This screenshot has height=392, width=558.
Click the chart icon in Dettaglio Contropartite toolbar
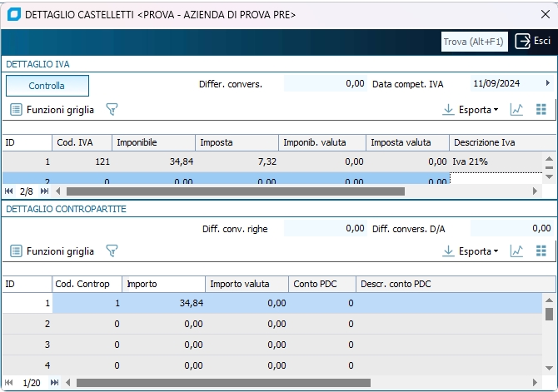pyautogui.click(x=516, y=251)
